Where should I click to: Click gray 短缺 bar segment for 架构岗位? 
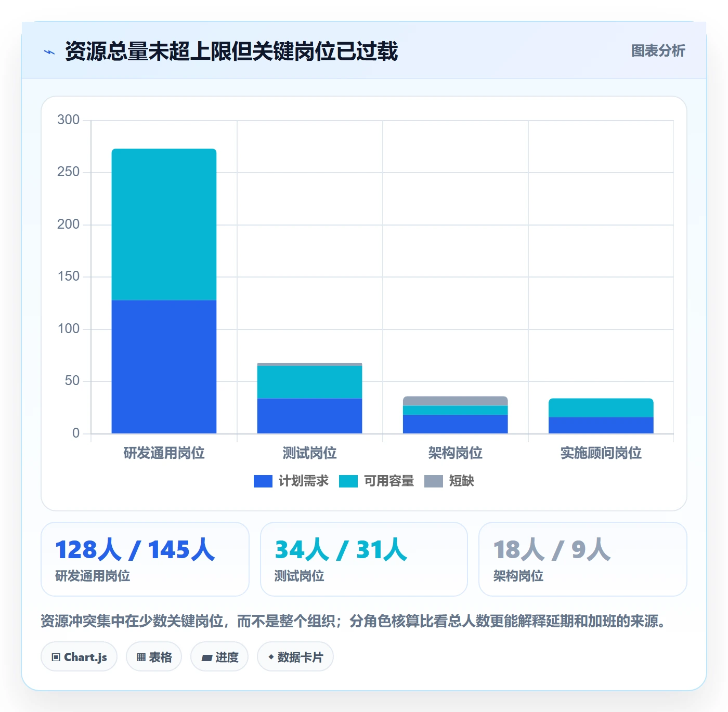coord(455,401)
